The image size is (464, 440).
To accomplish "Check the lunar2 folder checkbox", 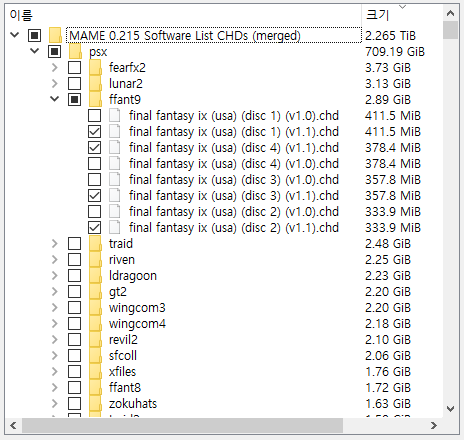I will tap(74, 83).
